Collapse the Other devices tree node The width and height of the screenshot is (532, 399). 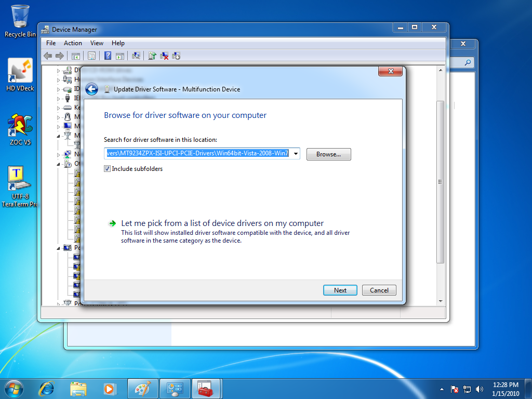[x=59, y=164]
